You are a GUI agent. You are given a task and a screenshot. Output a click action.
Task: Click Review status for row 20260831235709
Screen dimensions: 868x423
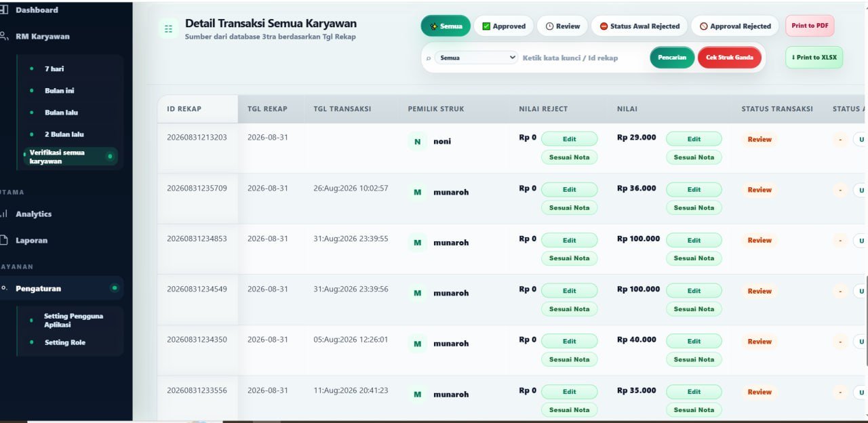pos(759,190)
